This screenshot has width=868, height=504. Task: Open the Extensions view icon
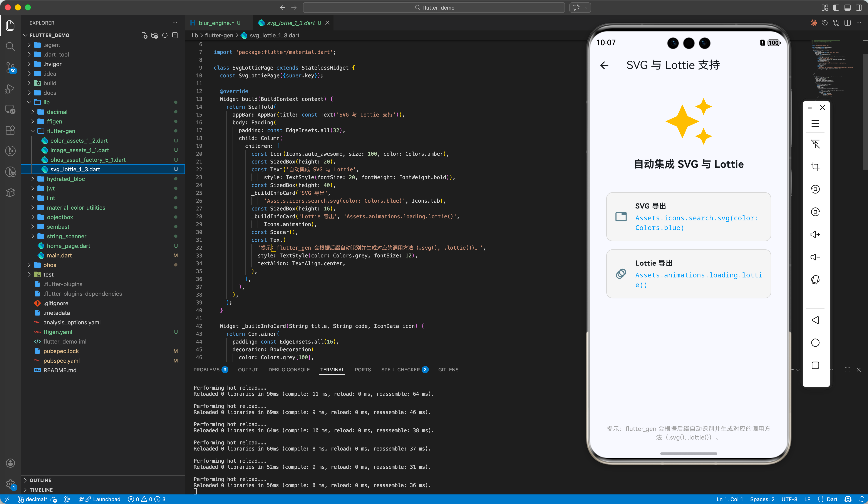(x=10, y=130)
